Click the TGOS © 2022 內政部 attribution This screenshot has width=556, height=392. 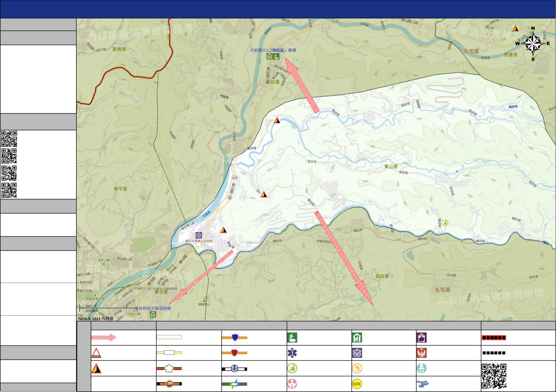96,319
